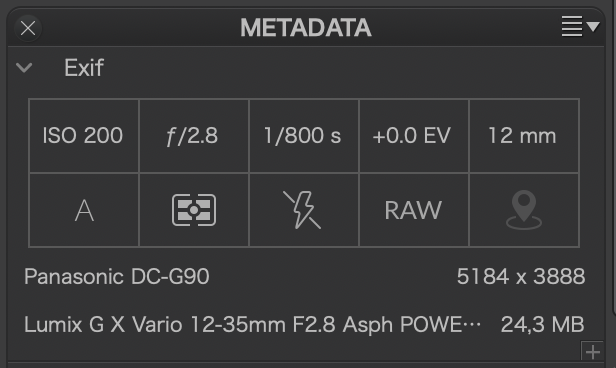This screenshot has width=616, height=368.
Task: Select the ISO 200 cell
Action: pyautogui.click(x=83, y=136)
